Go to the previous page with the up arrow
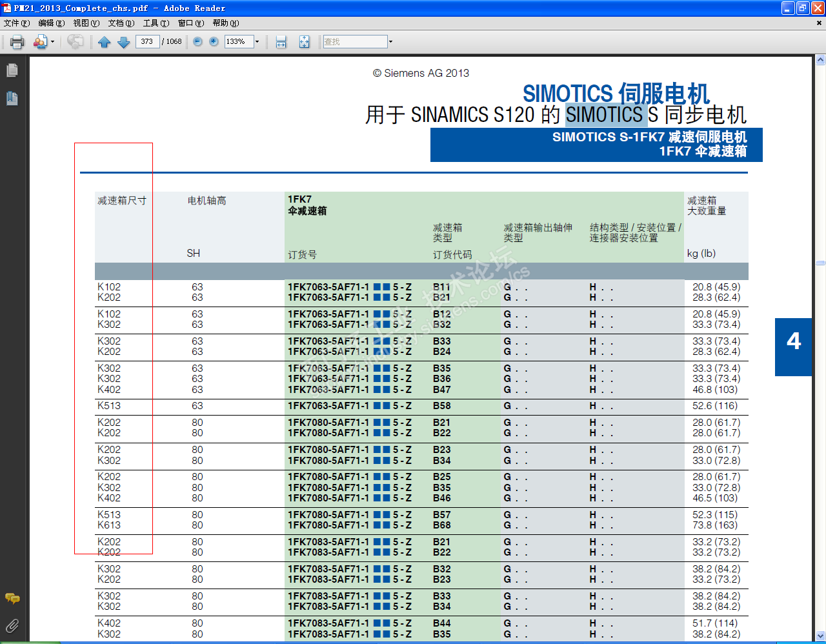The width and height of the screenshot is (826, 644). [105, 42]
